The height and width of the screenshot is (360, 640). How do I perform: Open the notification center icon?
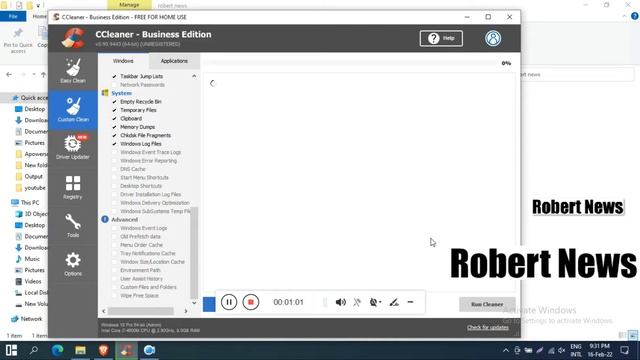624,350
